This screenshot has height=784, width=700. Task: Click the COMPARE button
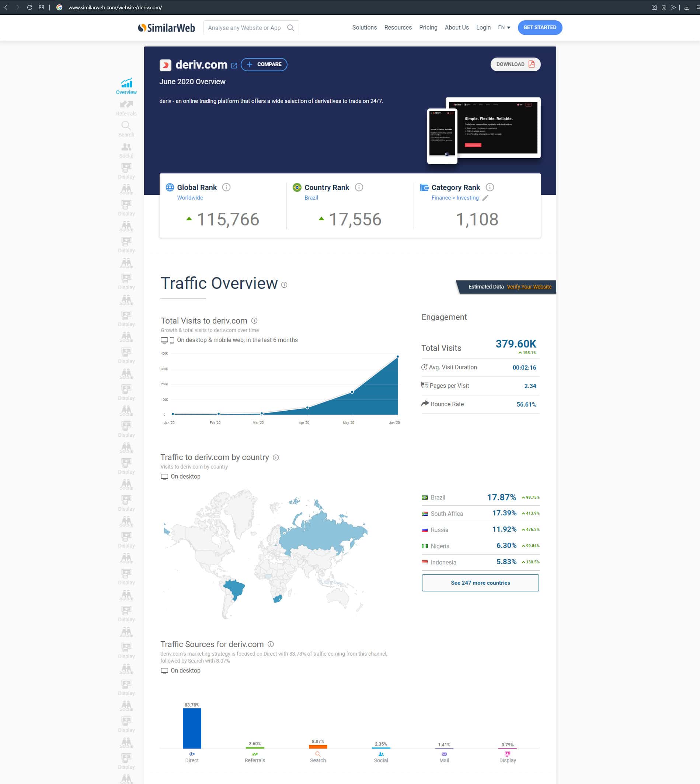coord(264,64)
